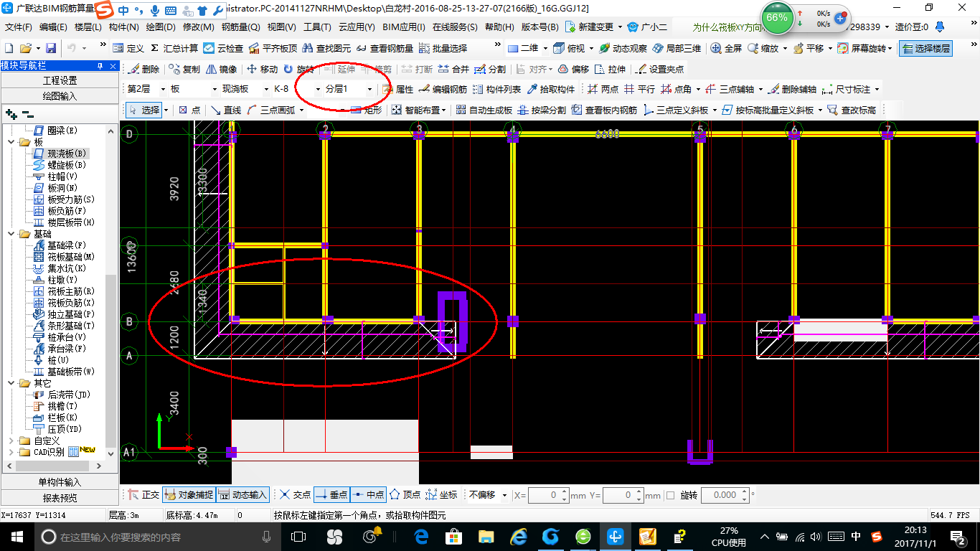Click 偏移 offset tool
Image resolution: width=980 pixels, height=551 pixels.
point(574,69)
